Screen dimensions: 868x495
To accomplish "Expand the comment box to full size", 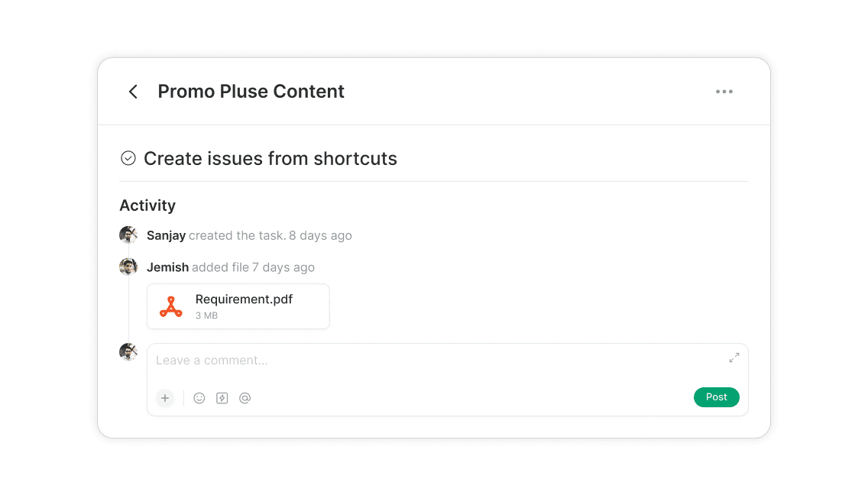I will coord(734,357).
